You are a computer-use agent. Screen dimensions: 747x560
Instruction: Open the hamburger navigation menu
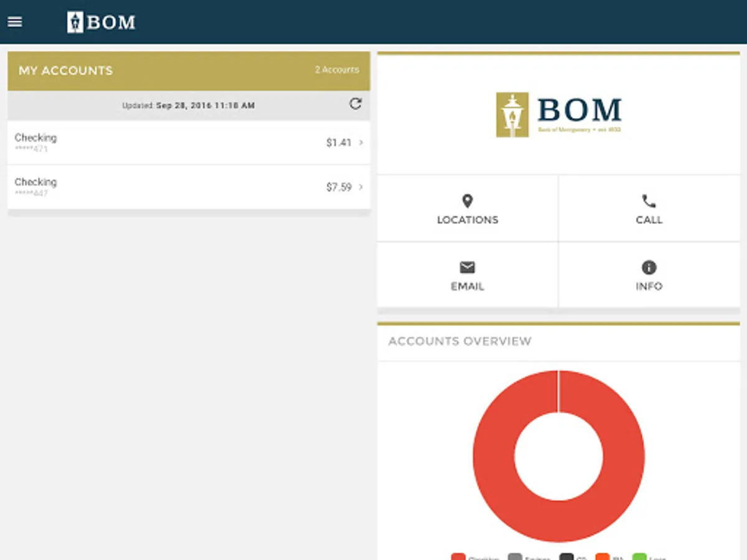click(14, 22)
